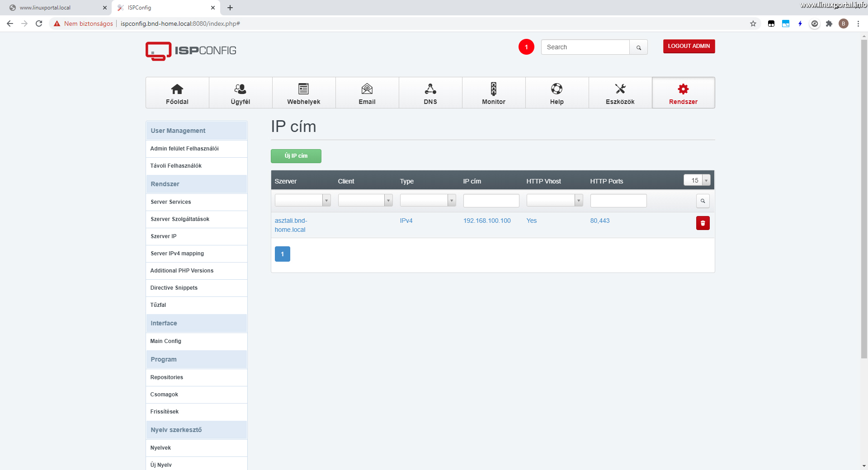Viewport: 868px width, 470px height.
Task: Go back in browser history
Action: [10, 23]
